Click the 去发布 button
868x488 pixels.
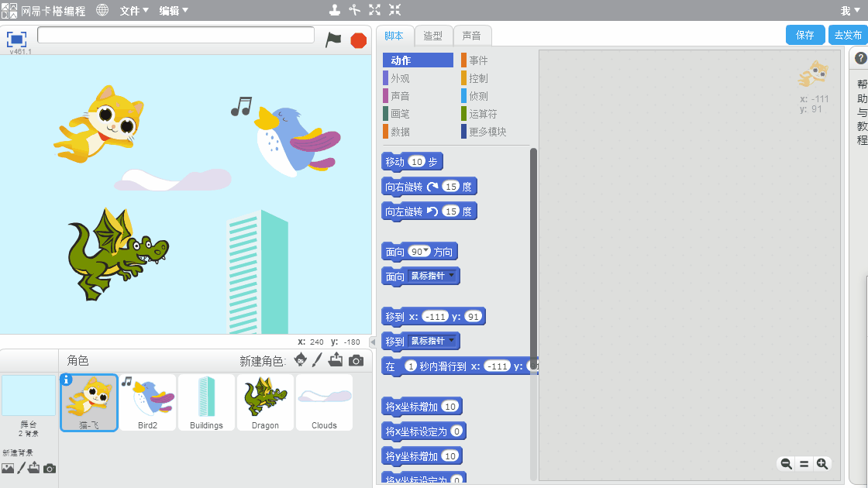point(848,35)
